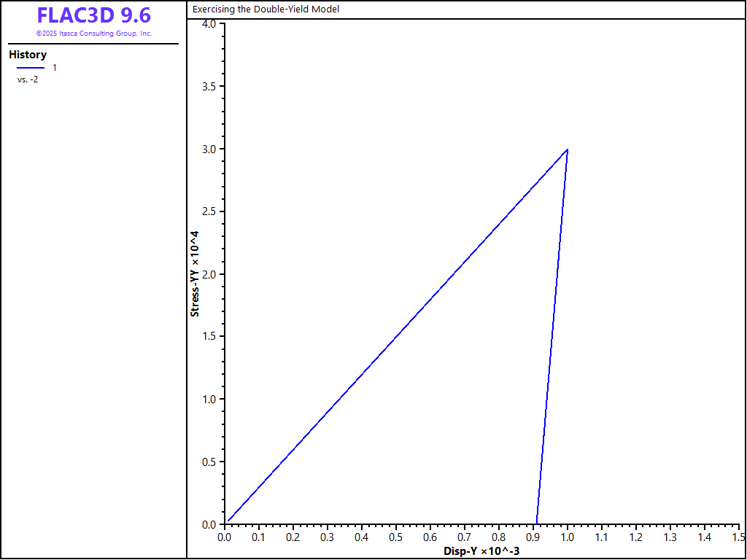Click the curve's starting point near the origin
Viewport: 747px width, 560px height.
click(x=228, y=521)
